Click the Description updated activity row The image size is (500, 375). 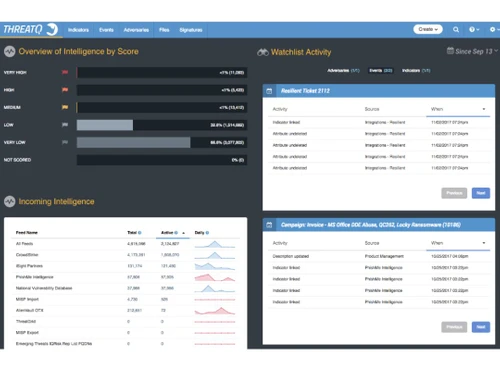[379, 256]
